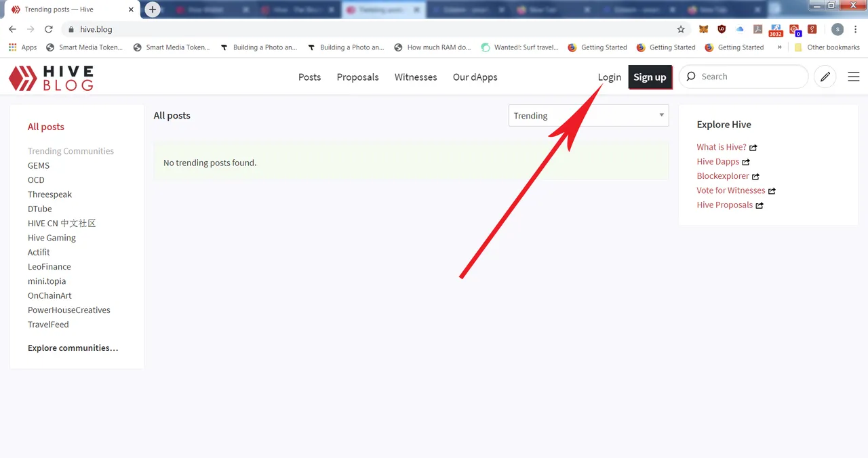Open the compose post pencil icon

coord(825,77)
